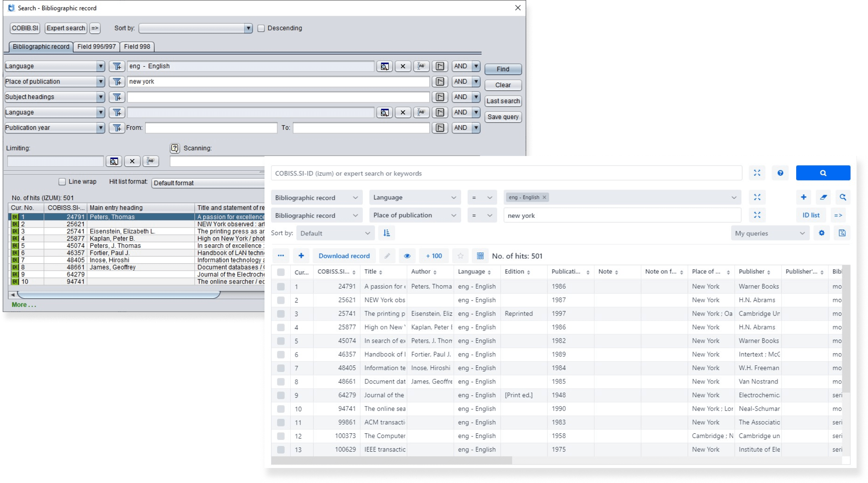Enable the Descending checkbox
This screenshot has width=868, height=483.
261,28
